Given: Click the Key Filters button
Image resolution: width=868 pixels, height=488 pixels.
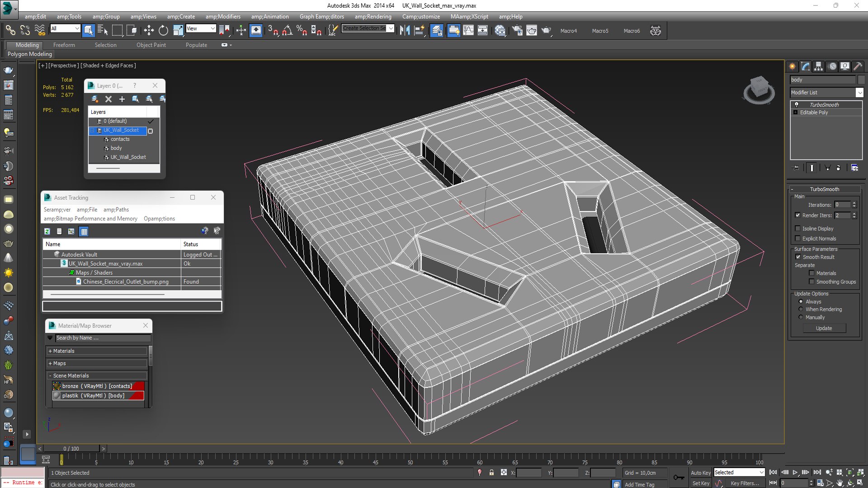Looking at the screenshot, I should [745, 483].
